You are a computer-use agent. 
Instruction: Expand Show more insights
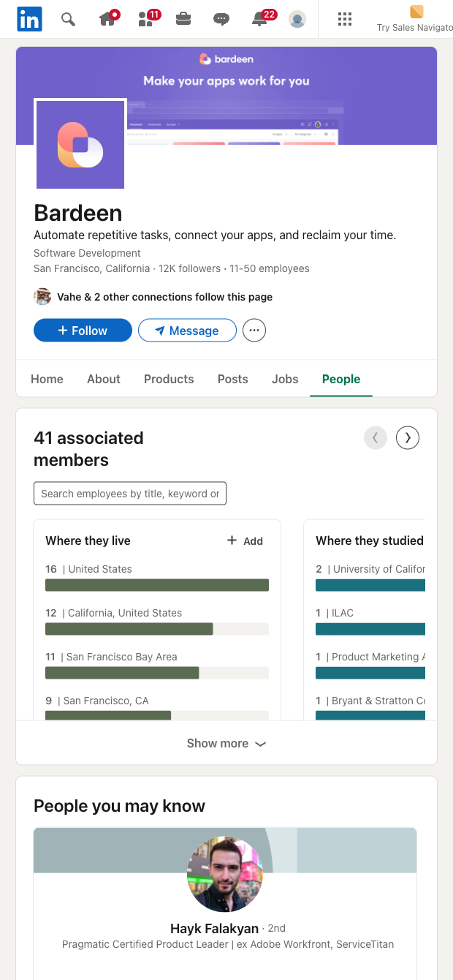(226, 743)
